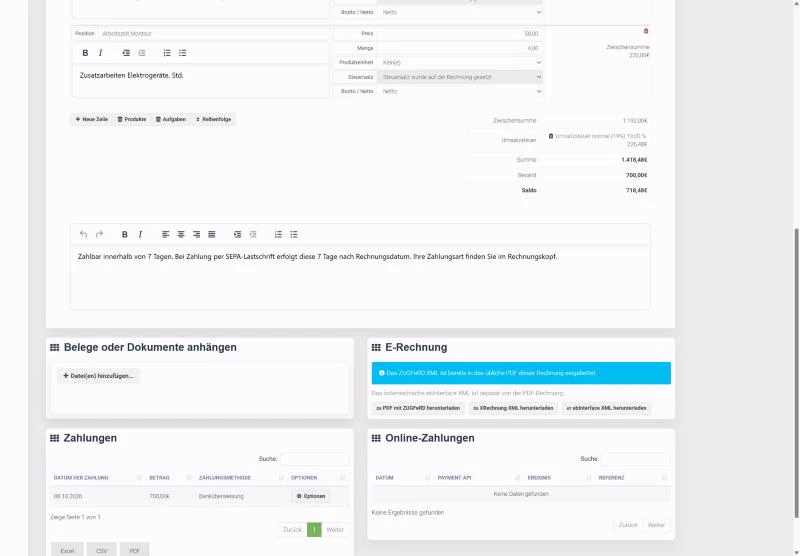Open the Aufgaben button below positions

[x=171, y=119]
